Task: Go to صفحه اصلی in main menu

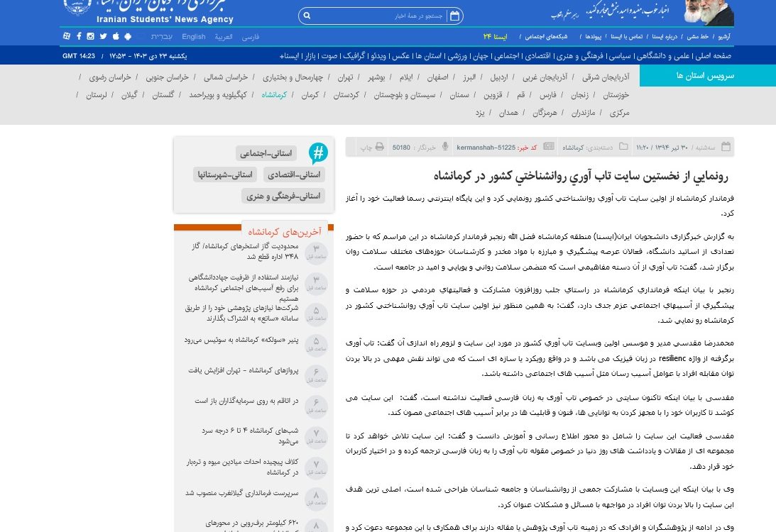Action: (x=713, y=56)
